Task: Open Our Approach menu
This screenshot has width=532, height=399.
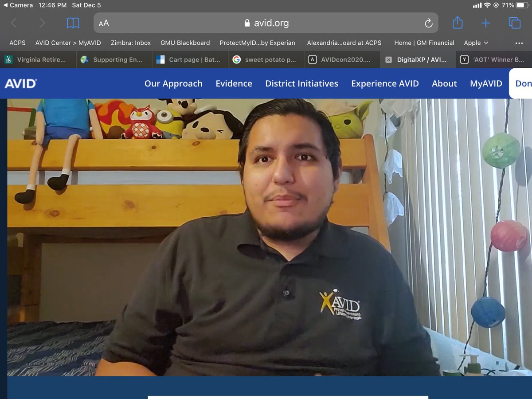Action: pyautogui.click(x=173, y=83)
